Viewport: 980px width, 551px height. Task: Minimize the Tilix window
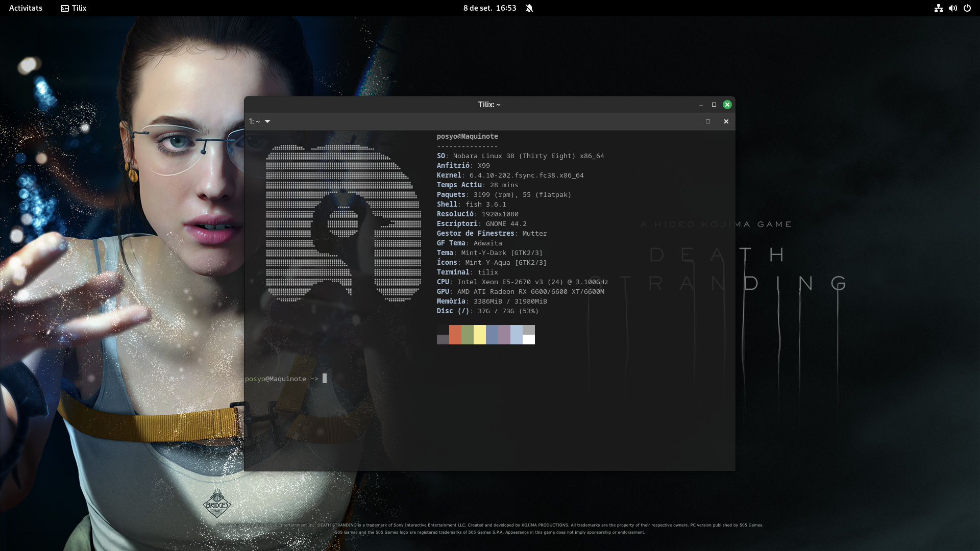click(701, 105)
